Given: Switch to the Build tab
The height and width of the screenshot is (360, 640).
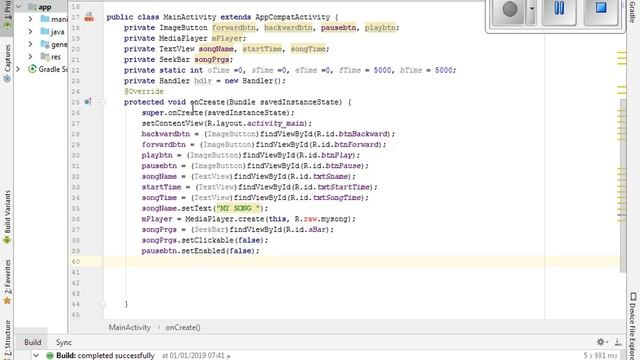Looking at the screenshot, I should 33,342.
